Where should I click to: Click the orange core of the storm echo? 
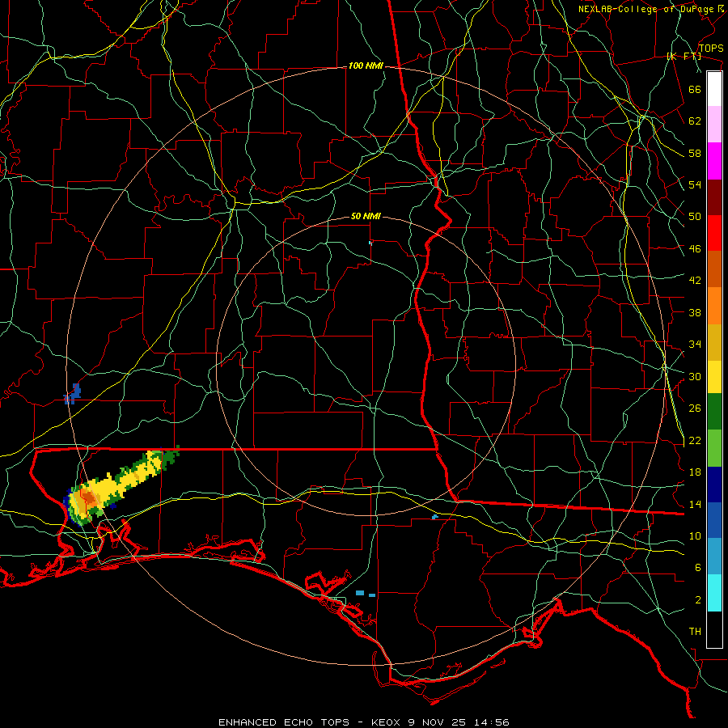(x=87, y=498)
